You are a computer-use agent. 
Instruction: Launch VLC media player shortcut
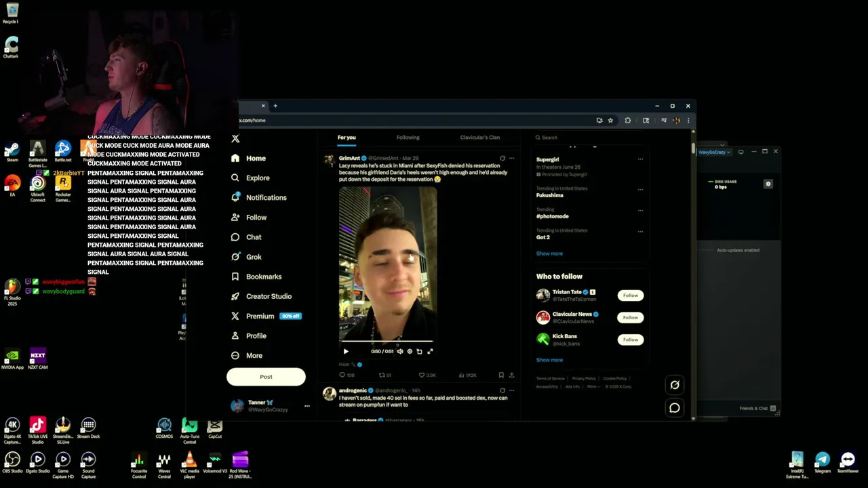(190, 464)
